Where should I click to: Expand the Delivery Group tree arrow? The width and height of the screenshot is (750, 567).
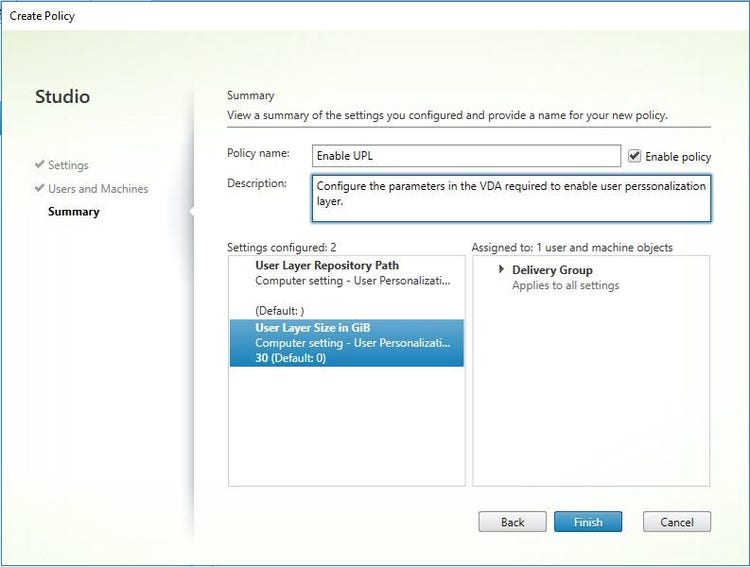click(501, 269)
